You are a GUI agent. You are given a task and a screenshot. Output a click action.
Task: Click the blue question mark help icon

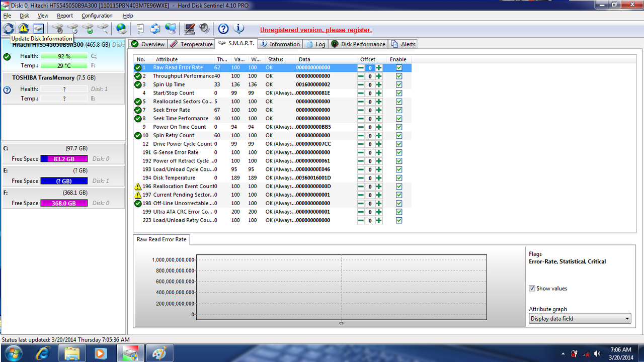point(223,29)
